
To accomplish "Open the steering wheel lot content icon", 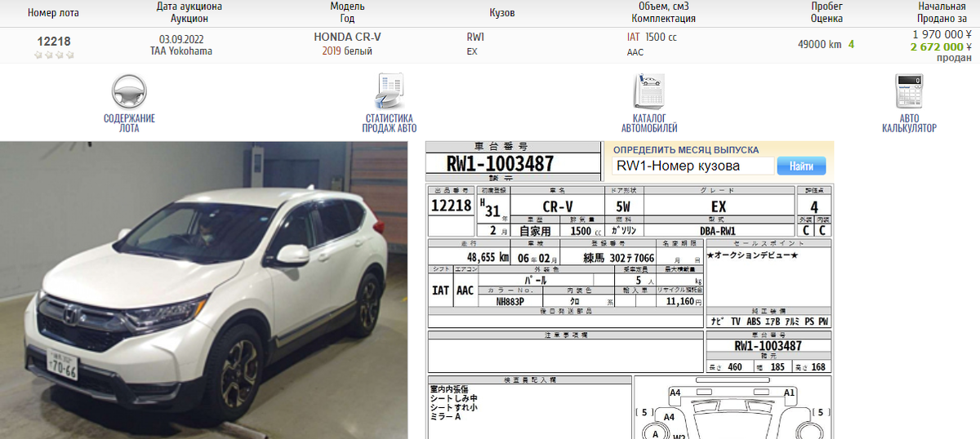I will coord(129,91).
